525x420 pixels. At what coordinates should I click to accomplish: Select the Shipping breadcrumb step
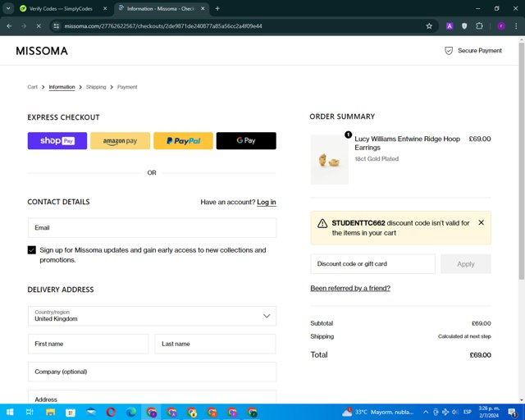(96, 87)
